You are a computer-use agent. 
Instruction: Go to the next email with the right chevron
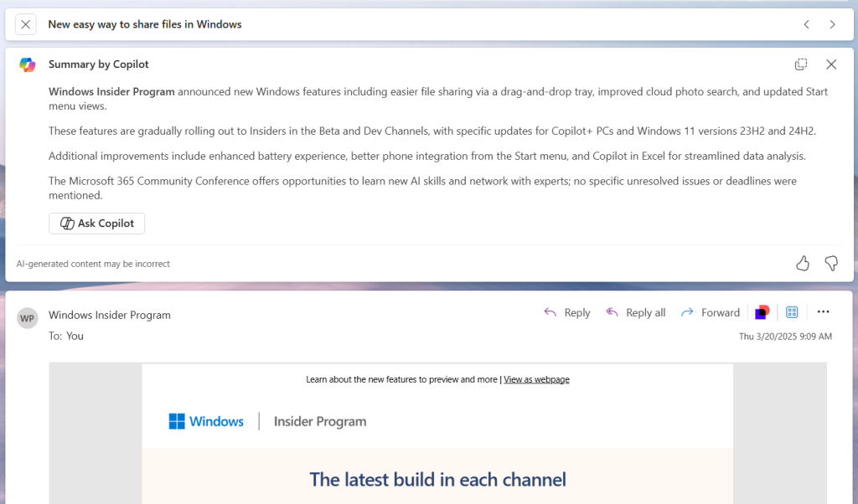[832, 24]
